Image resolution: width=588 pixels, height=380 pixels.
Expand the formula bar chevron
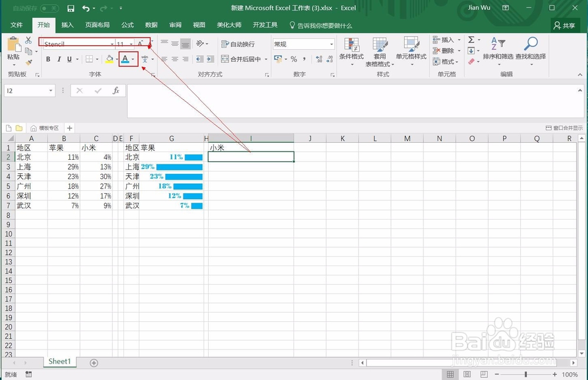point(580,90)
